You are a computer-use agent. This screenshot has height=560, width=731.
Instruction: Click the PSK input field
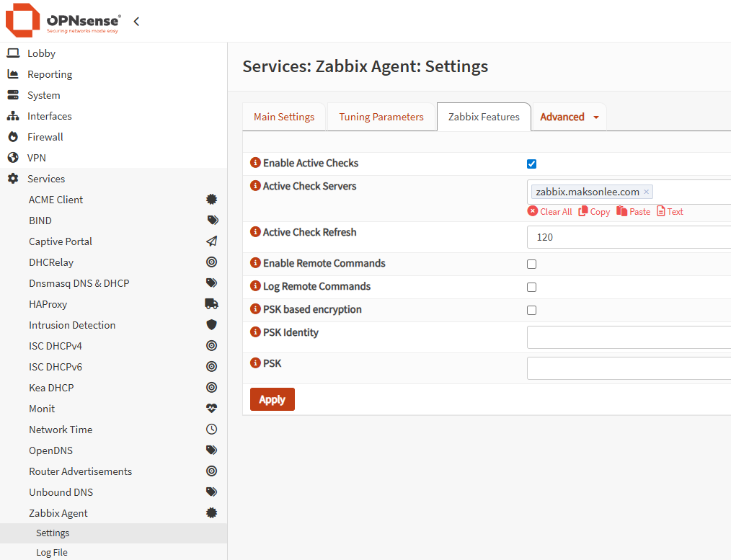coord(629,368)
